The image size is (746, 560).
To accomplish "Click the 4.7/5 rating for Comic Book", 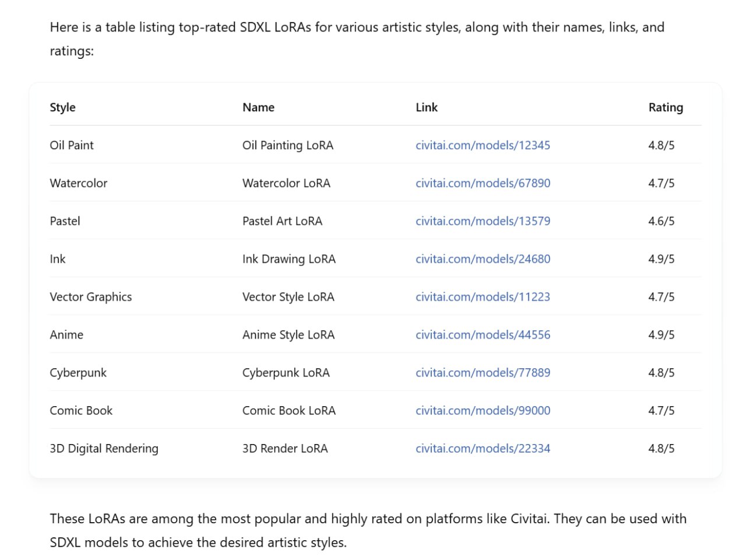I will pyautogui.click(x=661, y=410).
